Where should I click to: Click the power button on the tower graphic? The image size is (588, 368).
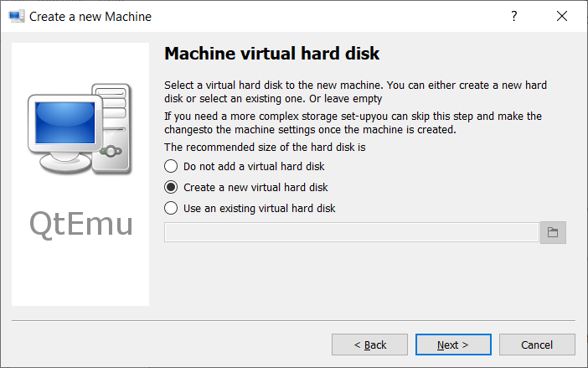click(111, 152)
